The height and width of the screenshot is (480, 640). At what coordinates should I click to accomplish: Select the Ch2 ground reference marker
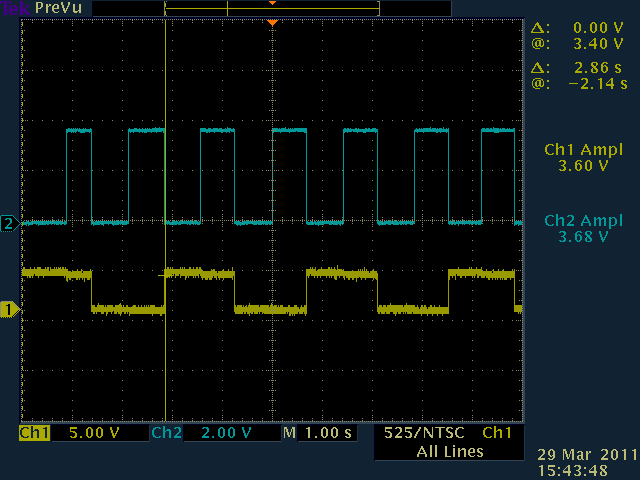point(9,223)
